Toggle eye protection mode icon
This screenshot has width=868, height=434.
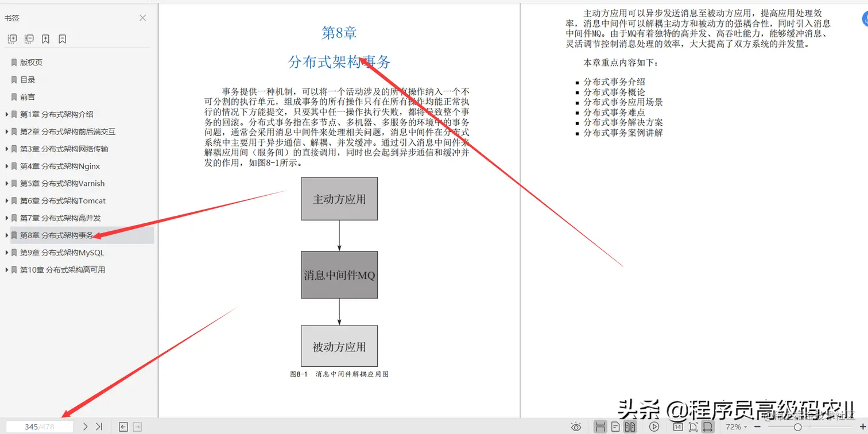pyautogui.click(x=576, y=427)
